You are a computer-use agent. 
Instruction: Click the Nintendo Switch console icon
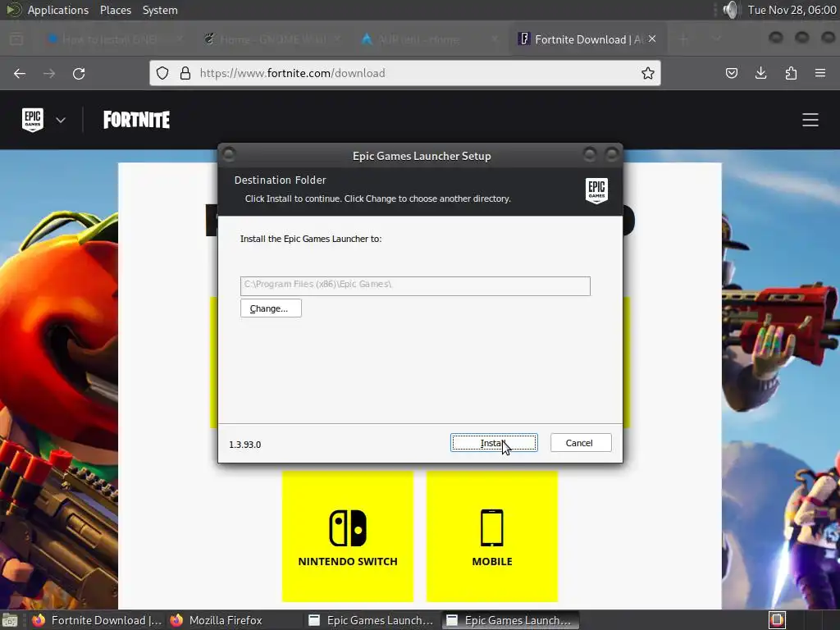[x=348, y=527]
